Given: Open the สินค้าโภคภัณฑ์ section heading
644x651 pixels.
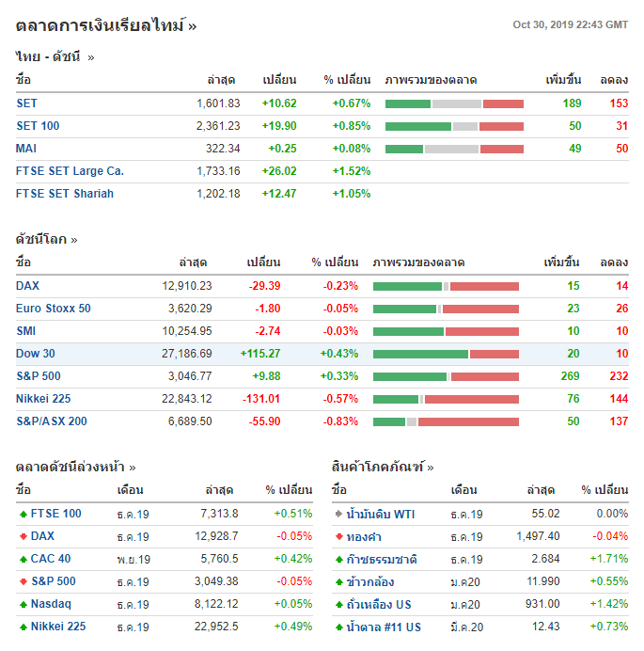Looking at the screenshot, I should (383, 467).
